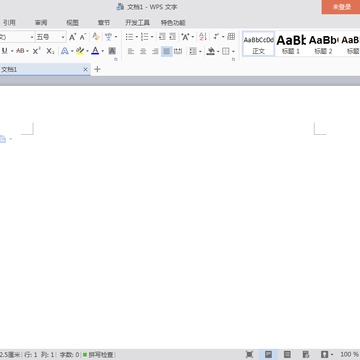
Task: Increase the paragraph indent
Action: coord(172,37)
